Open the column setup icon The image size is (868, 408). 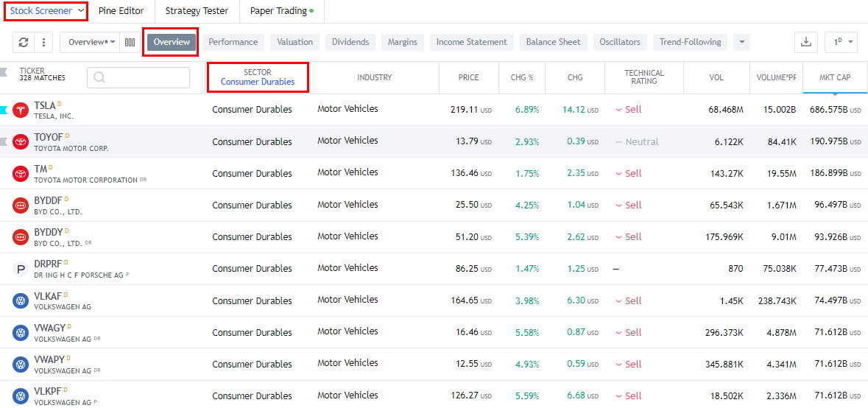(x=130, y=42)
